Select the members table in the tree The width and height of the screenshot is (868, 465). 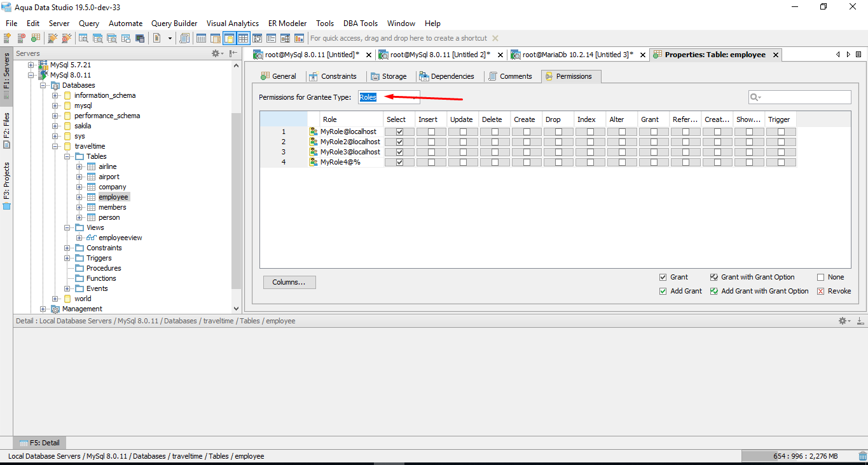[112, 207]
